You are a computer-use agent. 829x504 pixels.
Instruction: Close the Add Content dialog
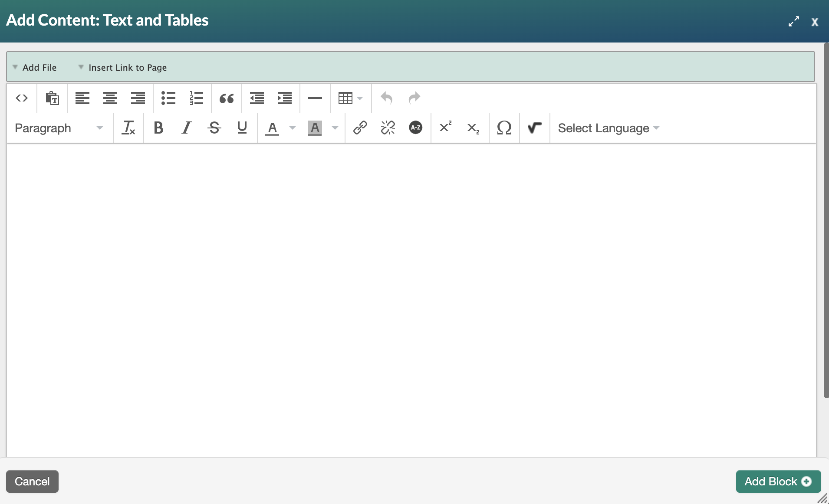click(815, 22)
